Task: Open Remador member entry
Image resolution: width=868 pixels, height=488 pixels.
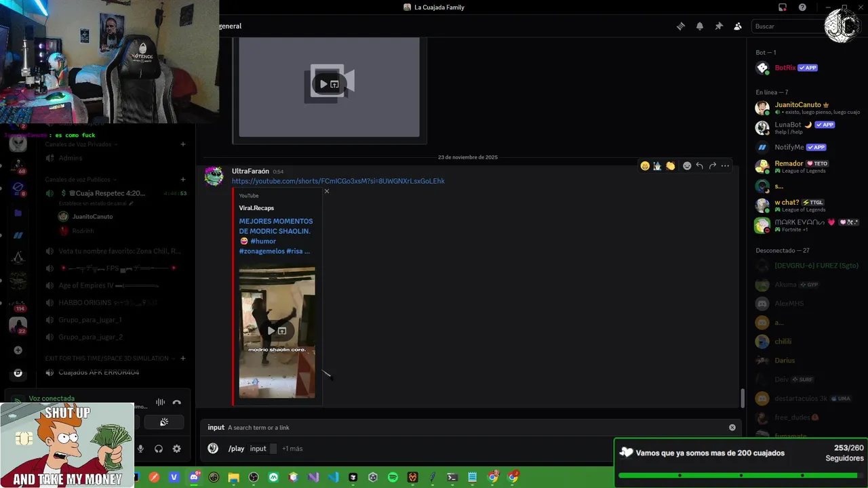Action: click(x=807, y=167)
